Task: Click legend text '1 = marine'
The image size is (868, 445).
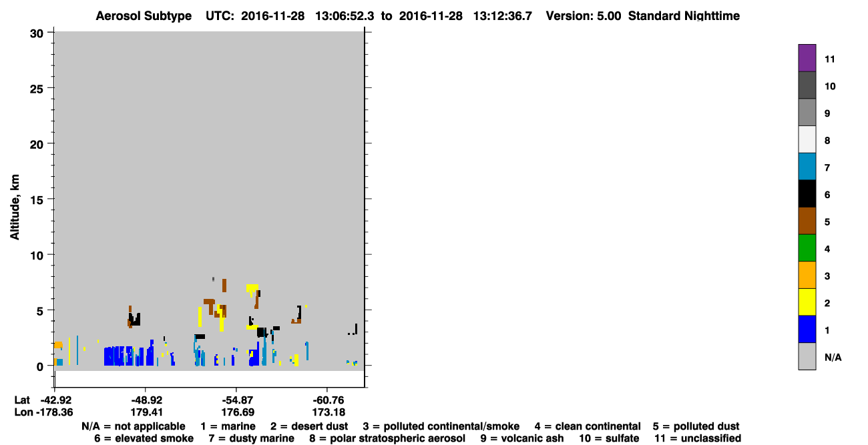Action: point(228,426)
